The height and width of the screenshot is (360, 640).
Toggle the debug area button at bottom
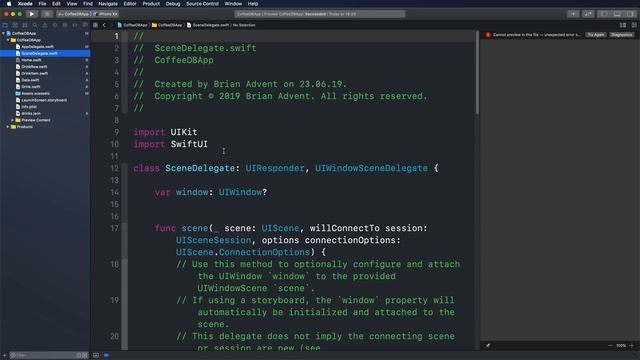point(96,356)
